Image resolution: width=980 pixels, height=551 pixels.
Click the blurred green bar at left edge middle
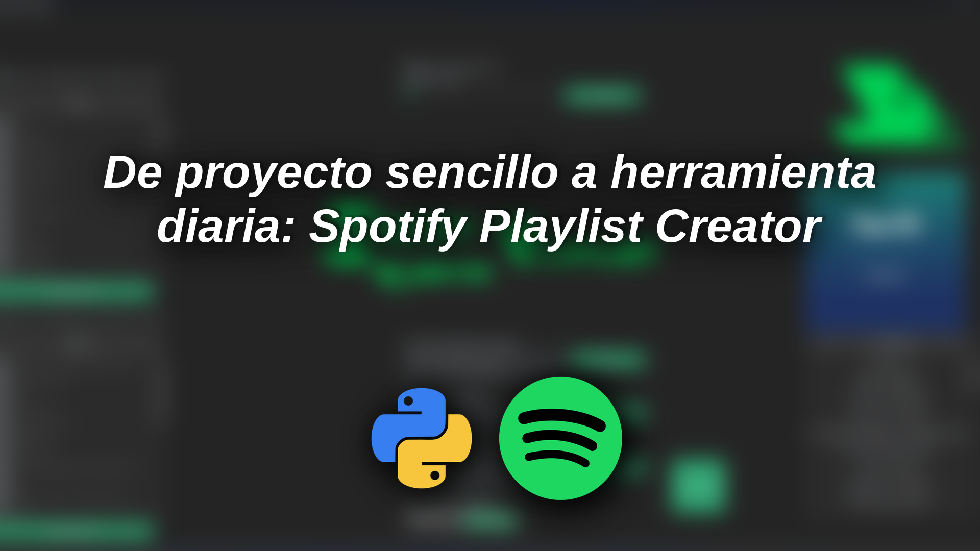pos(77,292)
